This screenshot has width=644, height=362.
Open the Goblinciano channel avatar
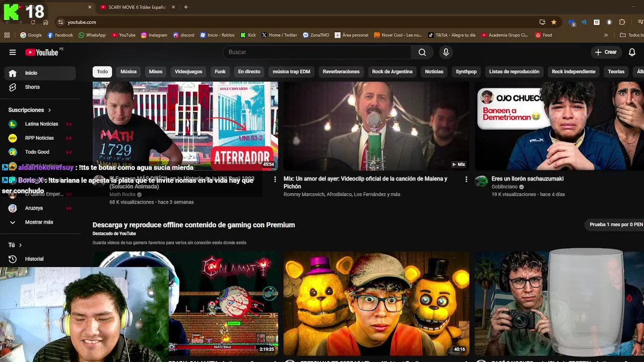click(481, 181)
